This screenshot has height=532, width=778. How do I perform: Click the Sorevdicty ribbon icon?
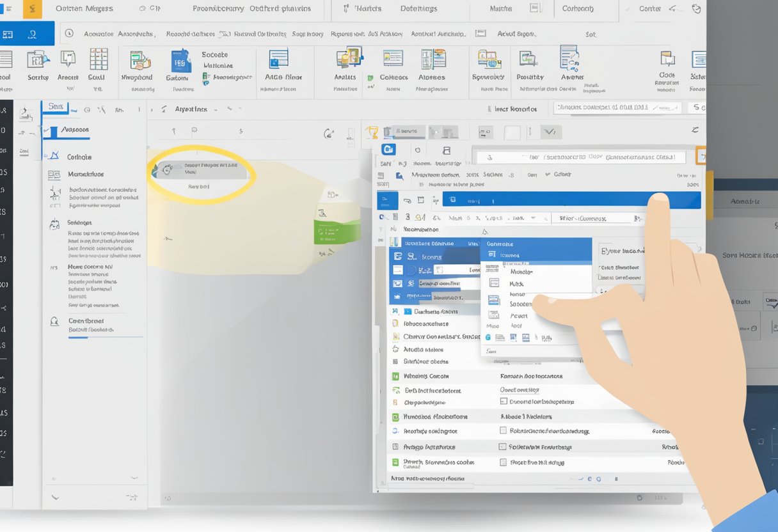coord(489,59)
